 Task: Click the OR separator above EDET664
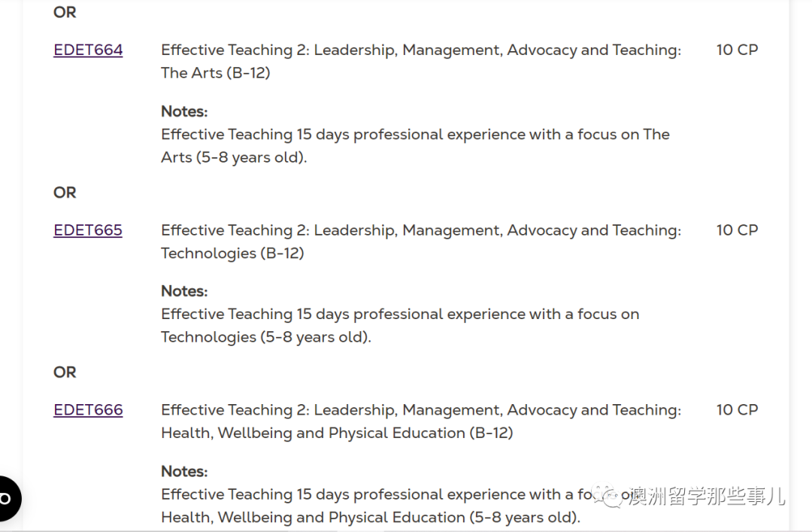pos(65,12)
